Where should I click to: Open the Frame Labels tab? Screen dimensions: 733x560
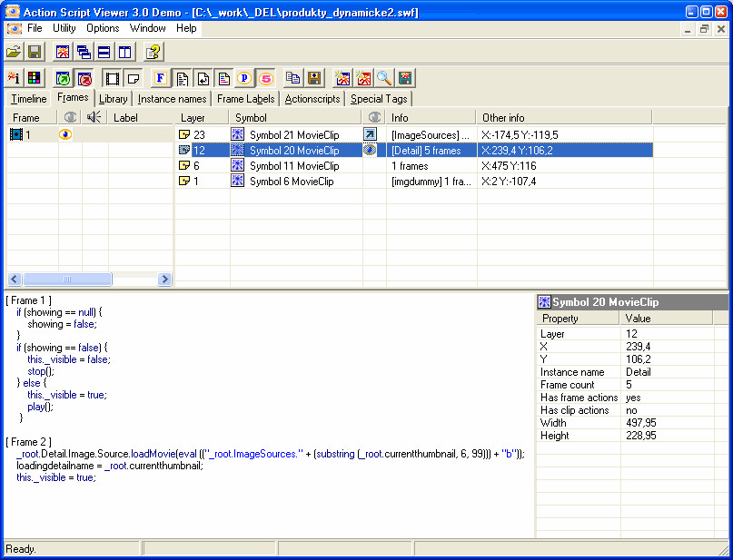246,99
